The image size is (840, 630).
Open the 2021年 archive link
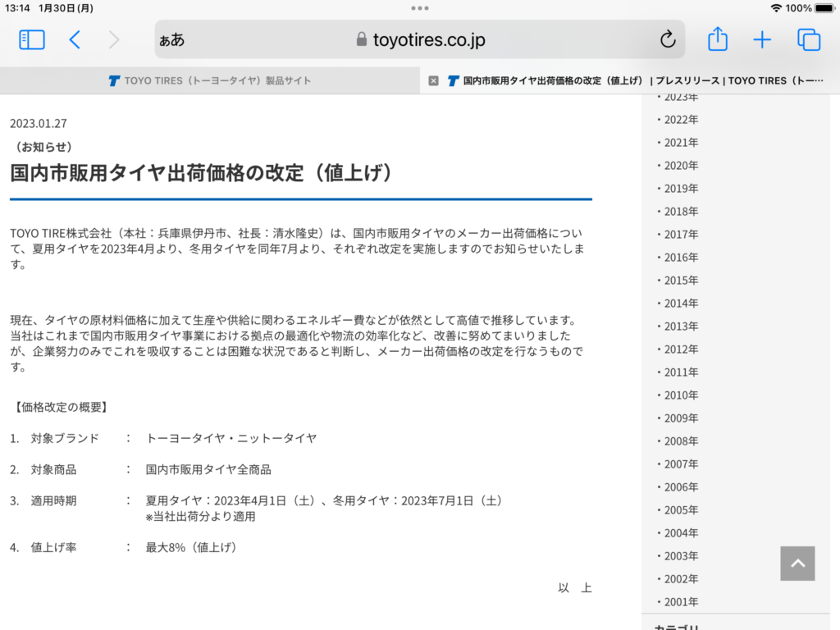(681, 143)
